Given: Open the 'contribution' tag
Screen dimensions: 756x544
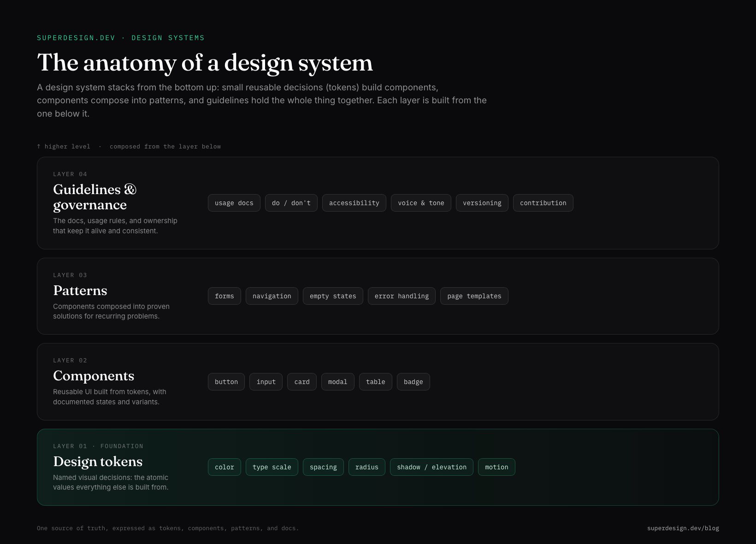Looking at the screenshot, I should pyautogui.click(x=543, y=203).
